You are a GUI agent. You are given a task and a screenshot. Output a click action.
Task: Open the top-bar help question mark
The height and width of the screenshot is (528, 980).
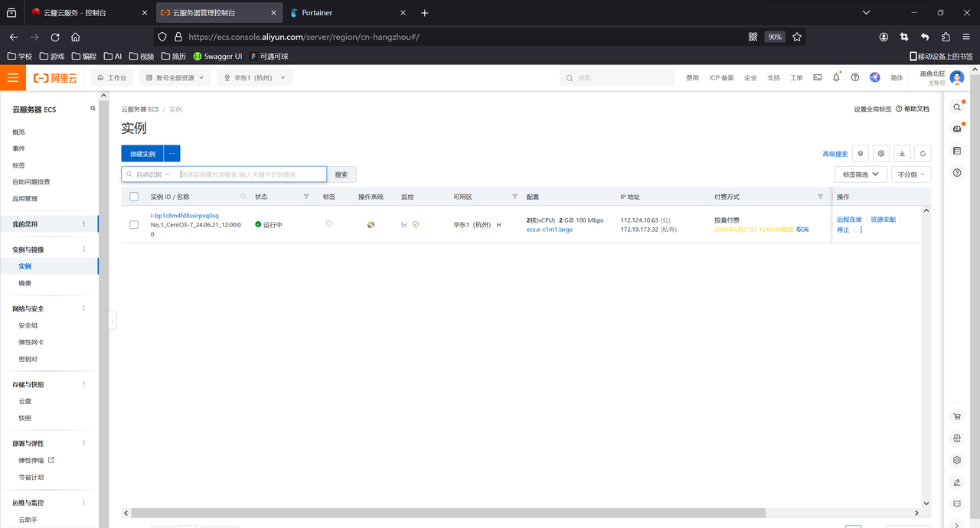855,77
